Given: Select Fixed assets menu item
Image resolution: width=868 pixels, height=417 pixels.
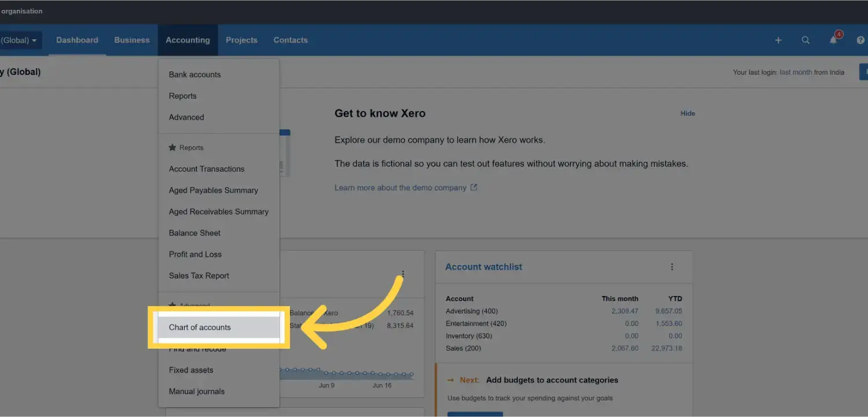Looking at the screenshot, I should 219,370.
